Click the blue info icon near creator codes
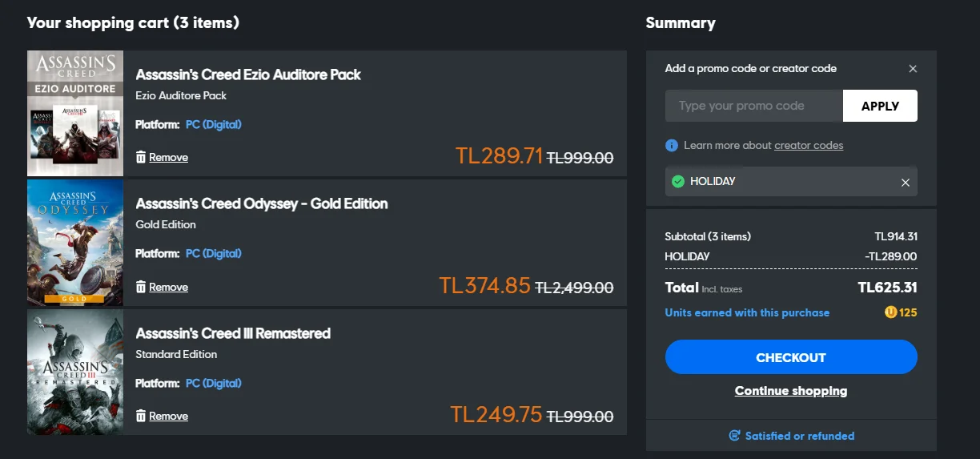 672,146
